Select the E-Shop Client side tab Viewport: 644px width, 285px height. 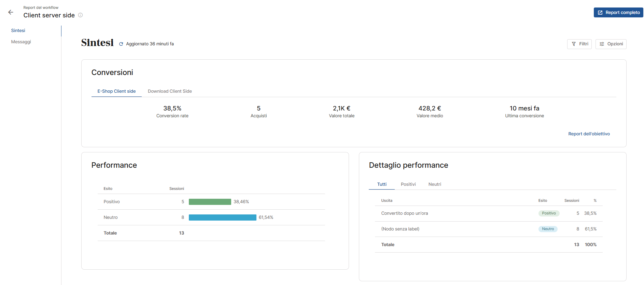point(116,91)
